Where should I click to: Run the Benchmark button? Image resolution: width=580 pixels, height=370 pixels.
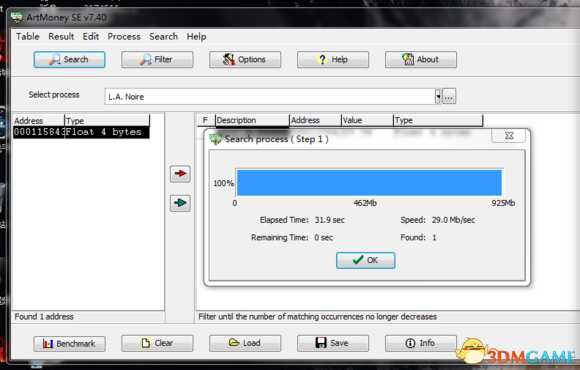point(69,344)
